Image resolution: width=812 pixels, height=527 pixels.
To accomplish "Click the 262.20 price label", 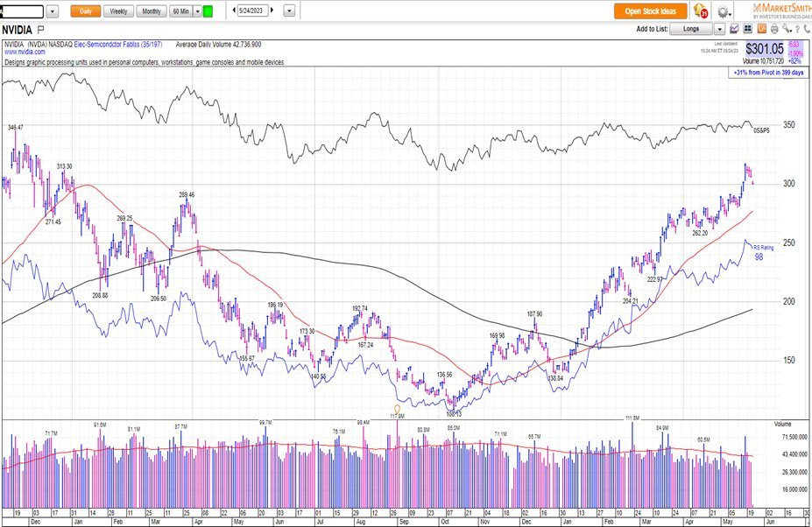I will 700,233.
